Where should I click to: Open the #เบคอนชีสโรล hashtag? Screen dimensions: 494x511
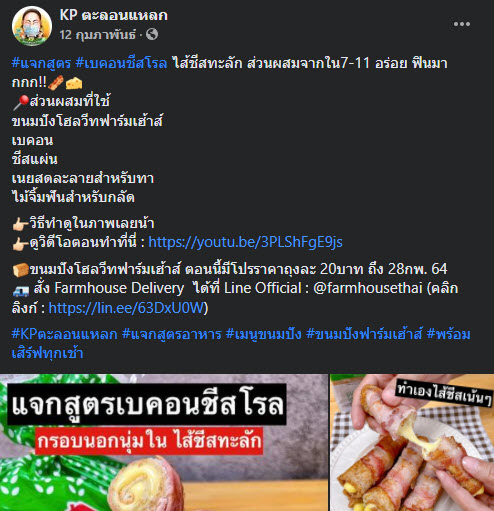(x=121, y=63)
